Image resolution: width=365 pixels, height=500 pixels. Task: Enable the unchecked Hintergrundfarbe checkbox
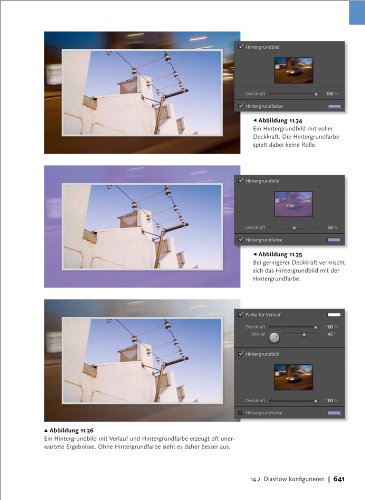240,413
